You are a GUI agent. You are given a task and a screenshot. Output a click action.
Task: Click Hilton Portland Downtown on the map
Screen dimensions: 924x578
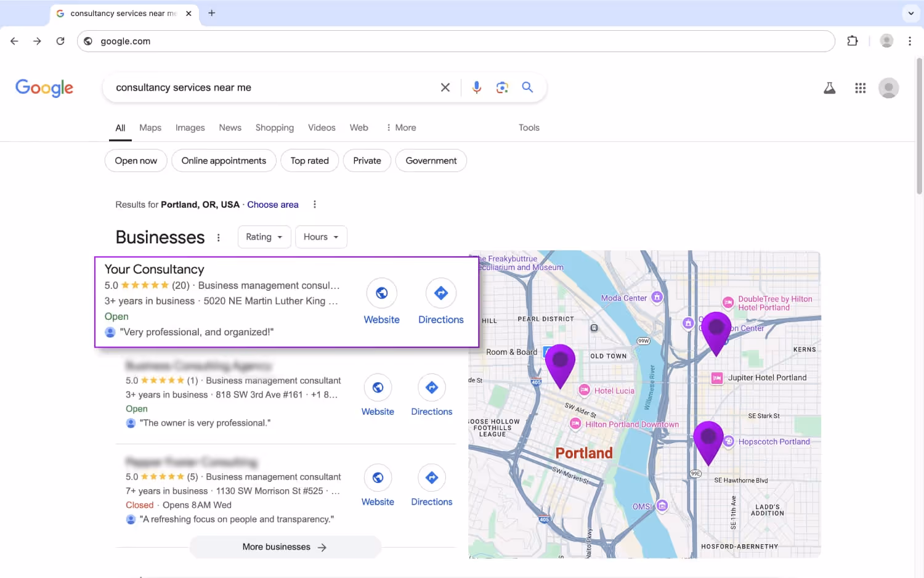(632, 425)
